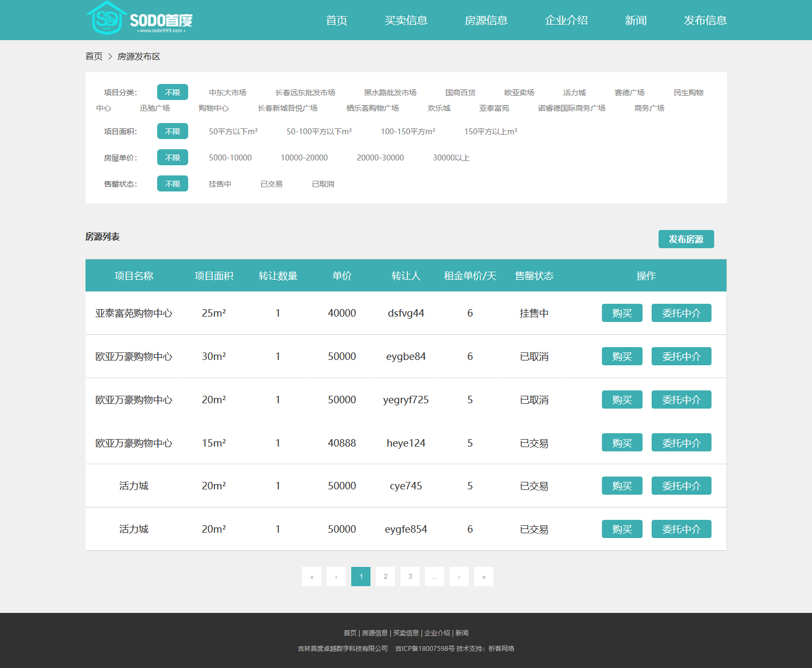Click 首页 in the breadcrumb
812x668 pixels.
point(94,56)
